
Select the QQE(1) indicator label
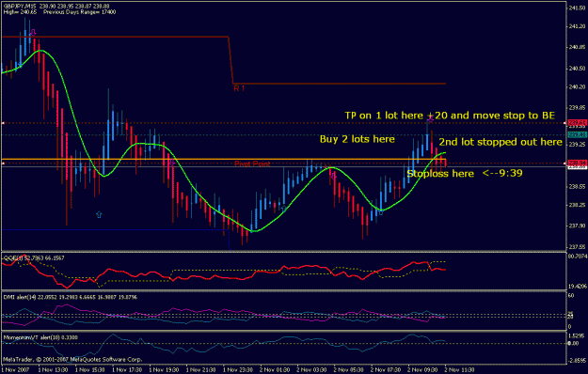pos(34,257)
